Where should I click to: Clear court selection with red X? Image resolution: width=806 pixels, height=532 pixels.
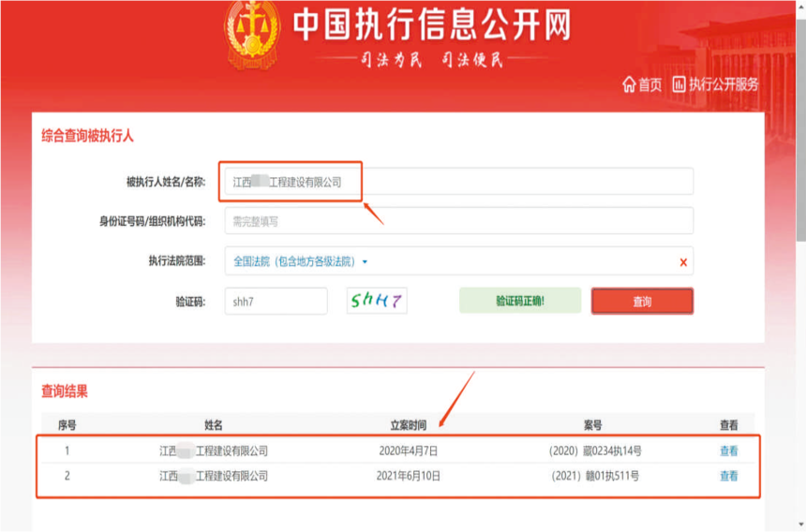coord(683,262)
